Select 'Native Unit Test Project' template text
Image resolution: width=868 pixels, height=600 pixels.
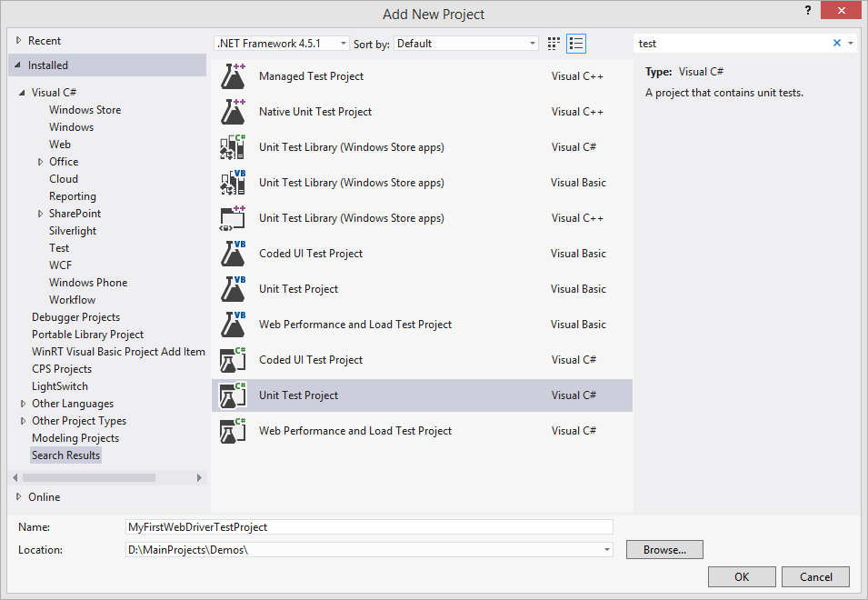(x=315, y=112)
